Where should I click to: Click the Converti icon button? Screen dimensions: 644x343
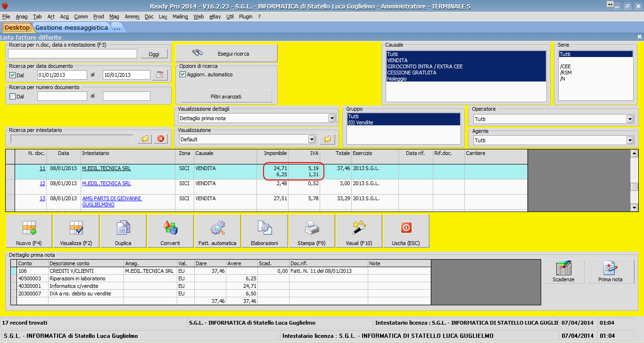tap(170, 231)
